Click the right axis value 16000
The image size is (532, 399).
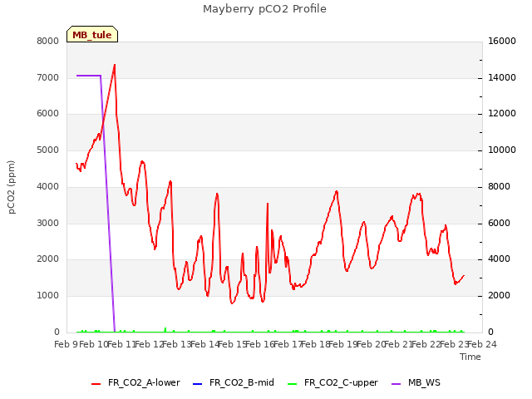coord(502,41)
